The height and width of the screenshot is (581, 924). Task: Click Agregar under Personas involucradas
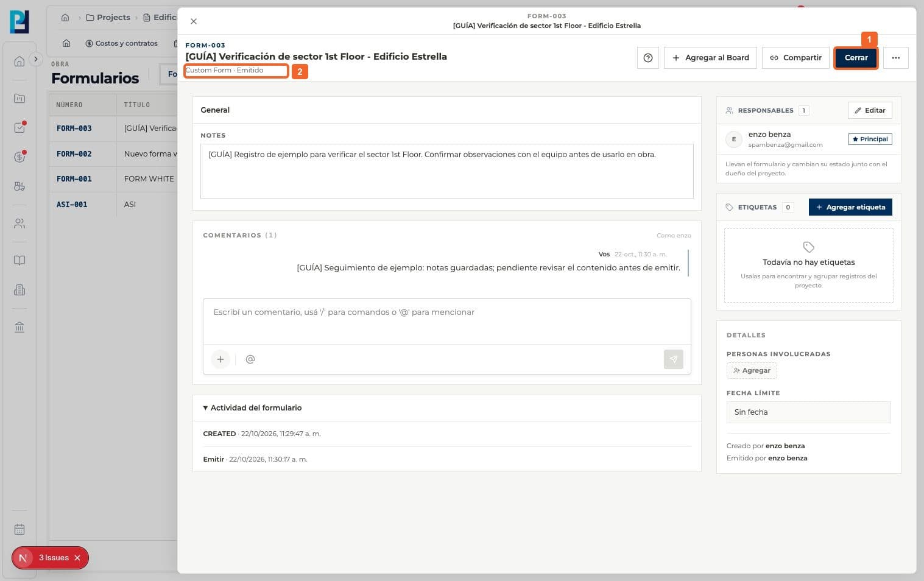752,370
